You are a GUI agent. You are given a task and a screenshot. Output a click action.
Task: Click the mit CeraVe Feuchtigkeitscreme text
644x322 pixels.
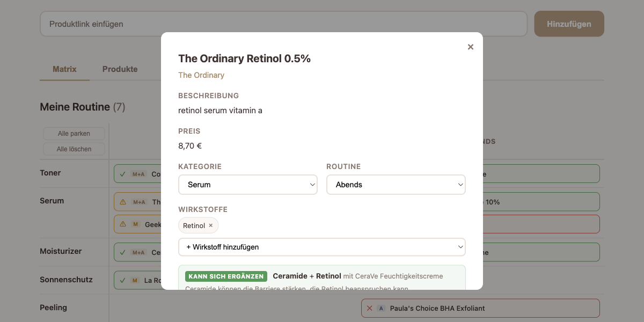click(393, 276)
